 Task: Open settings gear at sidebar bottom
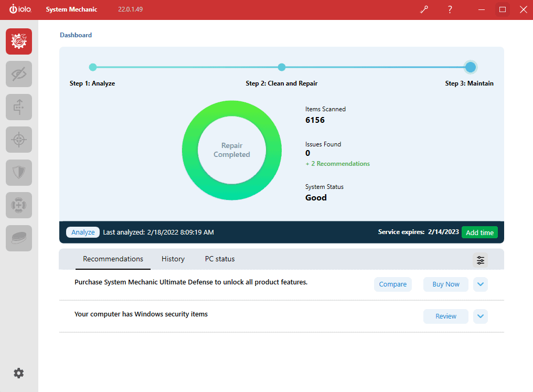[19, 373]
